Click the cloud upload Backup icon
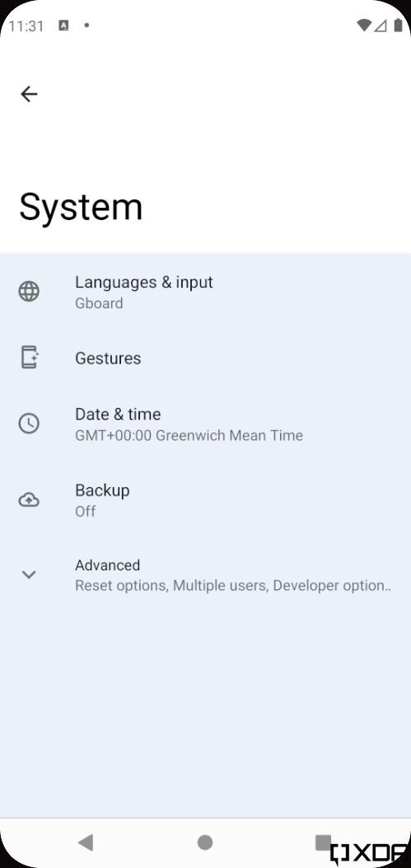This screenshot has width=411, height=868. click(x=29, y=500)
